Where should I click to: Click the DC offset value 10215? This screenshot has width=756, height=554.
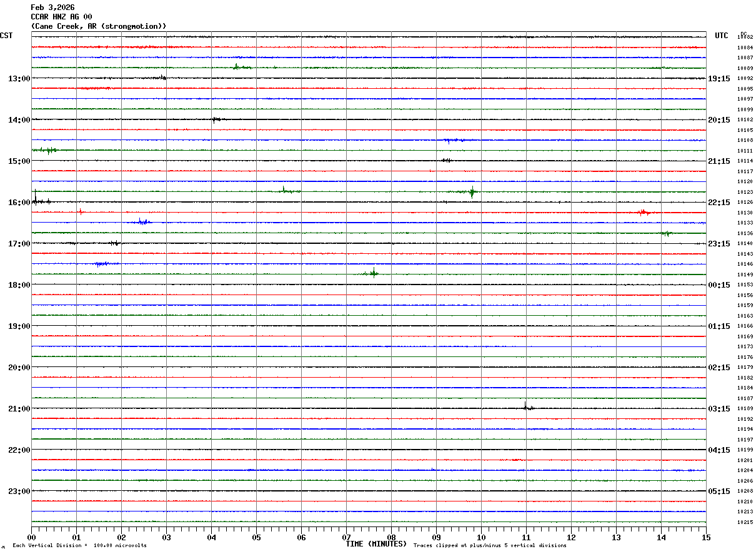(745, 522)
